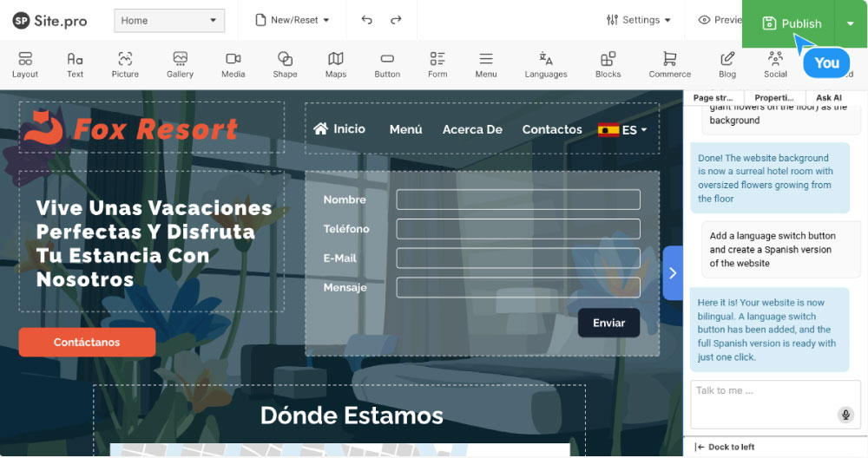The width and height of the screenshot is (868, 458).
Task: Choose the Picture tool
Action: [125, 64]
